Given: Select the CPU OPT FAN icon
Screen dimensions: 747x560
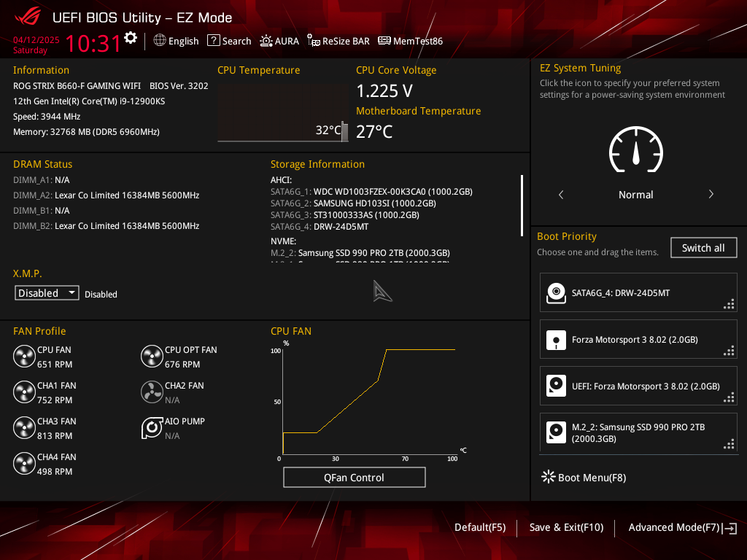Looking at the screenshot, I should pyautogui.click(x=152, y=357).
